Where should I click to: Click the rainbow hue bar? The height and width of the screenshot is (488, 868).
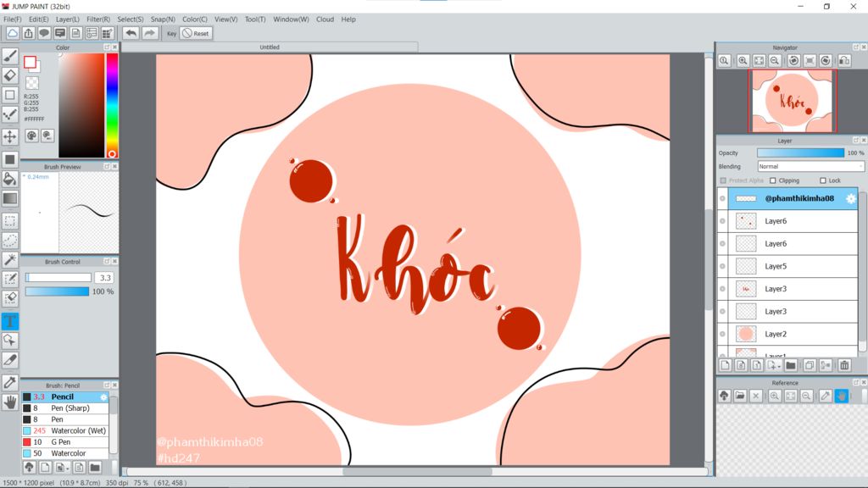pos(112,105)
